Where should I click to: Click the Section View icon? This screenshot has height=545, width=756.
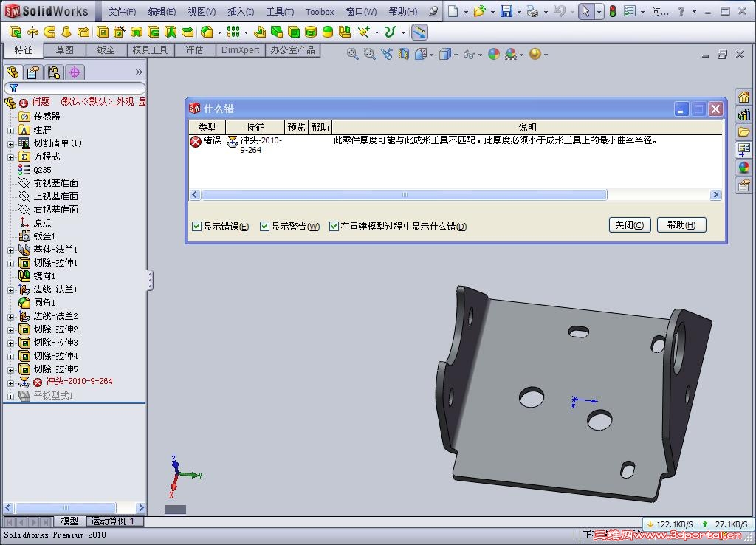coord(404,54)
